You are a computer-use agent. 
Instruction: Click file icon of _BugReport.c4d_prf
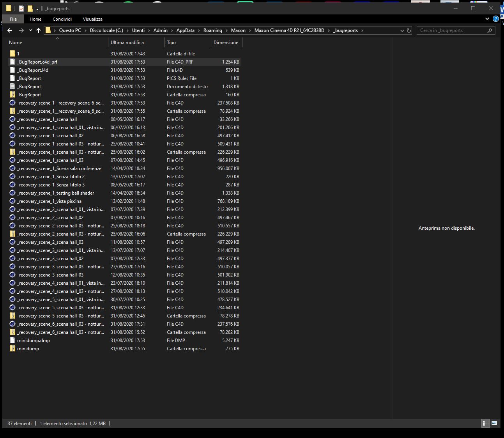(x=12, y=62)
